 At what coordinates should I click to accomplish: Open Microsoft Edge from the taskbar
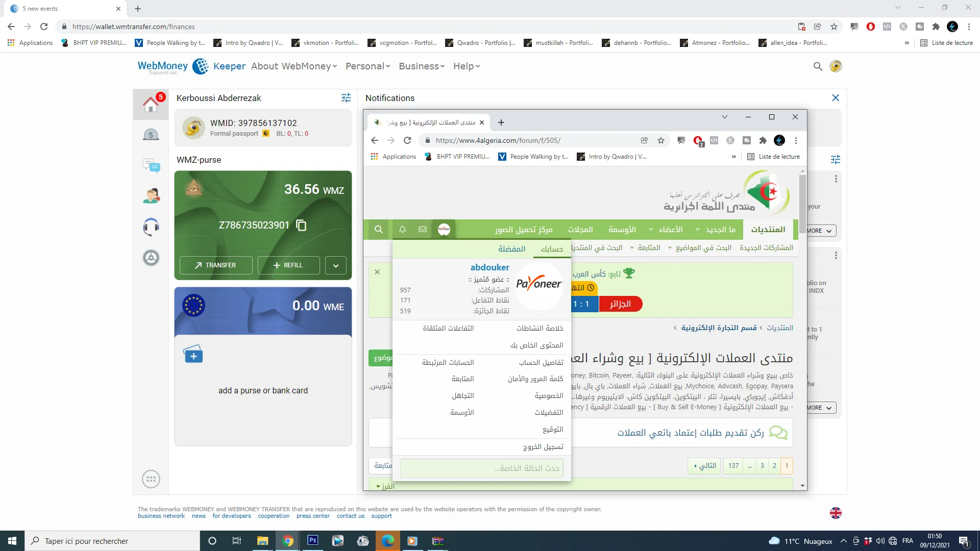(388, 541)
